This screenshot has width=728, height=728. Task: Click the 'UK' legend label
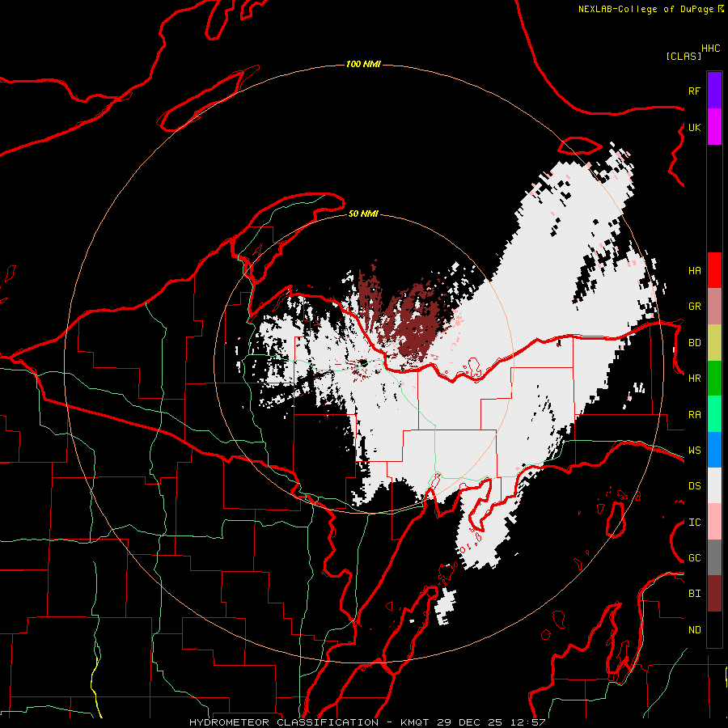[x=694, y=127]
